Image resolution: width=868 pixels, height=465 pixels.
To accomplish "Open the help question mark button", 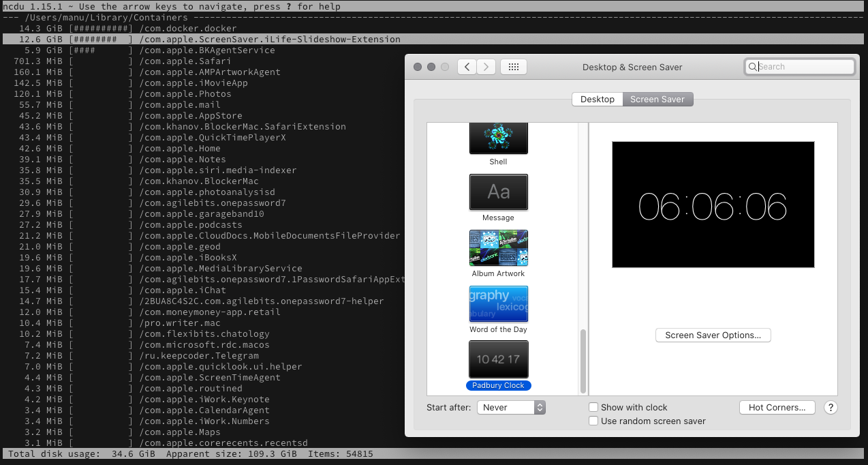I will 830,407.
